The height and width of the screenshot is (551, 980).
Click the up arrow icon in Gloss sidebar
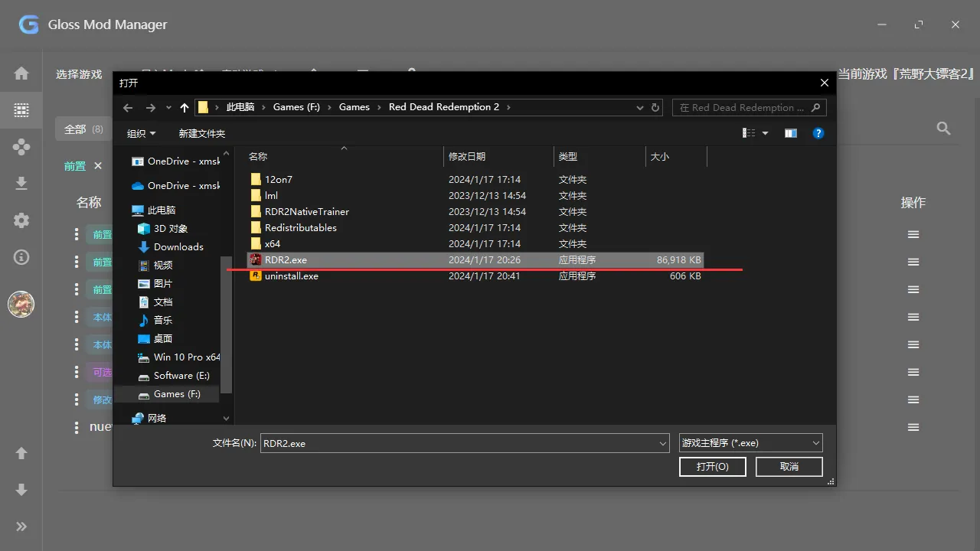click(21, 453)
